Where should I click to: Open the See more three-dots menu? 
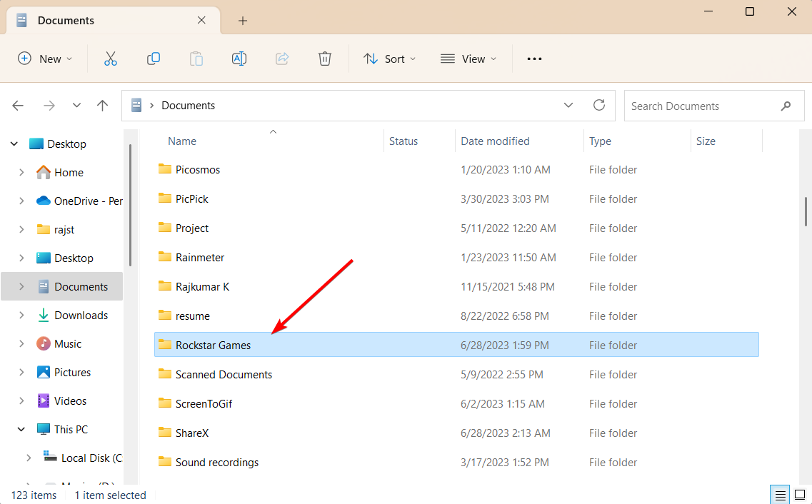coord(534,59)
